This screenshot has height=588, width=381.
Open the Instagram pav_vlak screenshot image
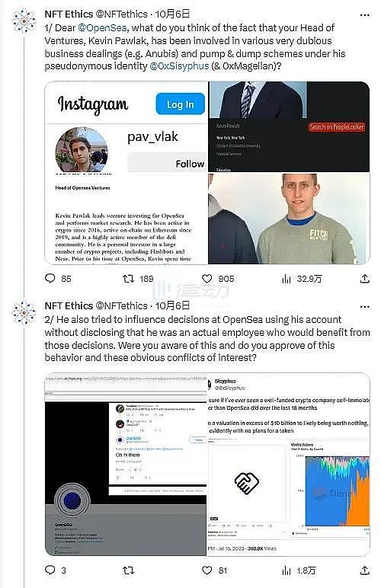pos(126,173)
